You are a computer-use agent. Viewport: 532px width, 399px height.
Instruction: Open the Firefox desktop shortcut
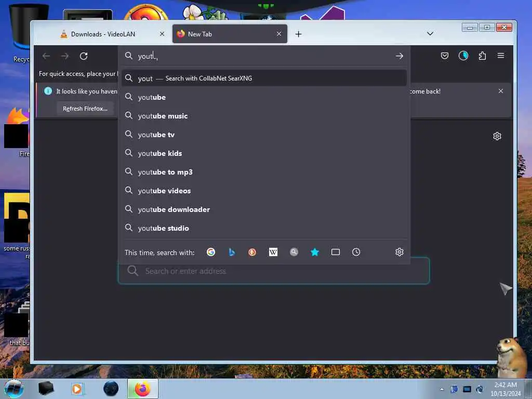point(17,132)
